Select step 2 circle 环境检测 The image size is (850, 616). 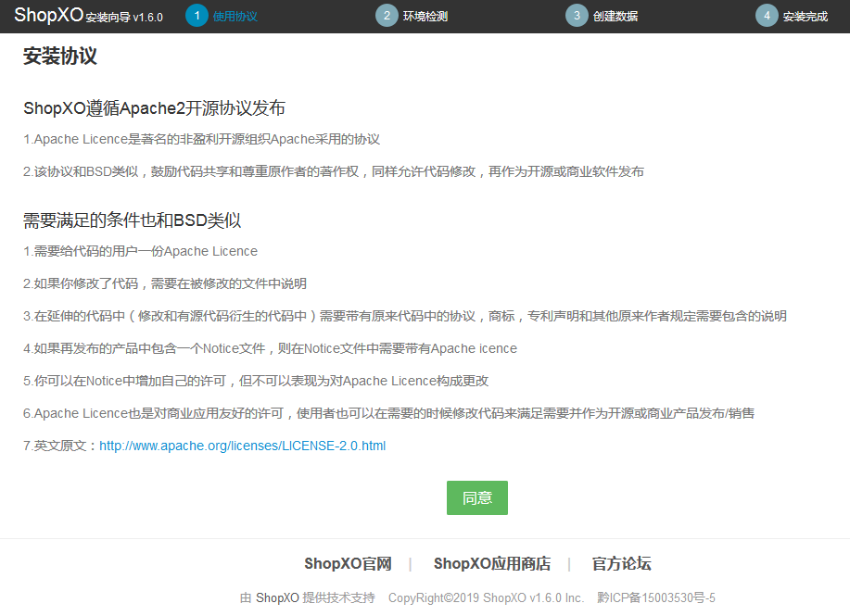coord(387,16)
